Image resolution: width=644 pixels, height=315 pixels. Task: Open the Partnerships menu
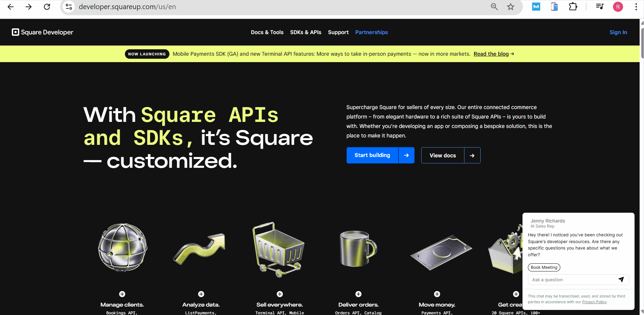point(372,32)
